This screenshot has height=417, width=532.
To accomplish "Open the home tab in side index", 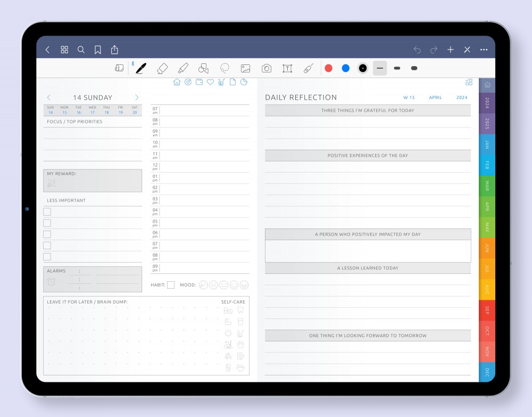I will (487, 85).
